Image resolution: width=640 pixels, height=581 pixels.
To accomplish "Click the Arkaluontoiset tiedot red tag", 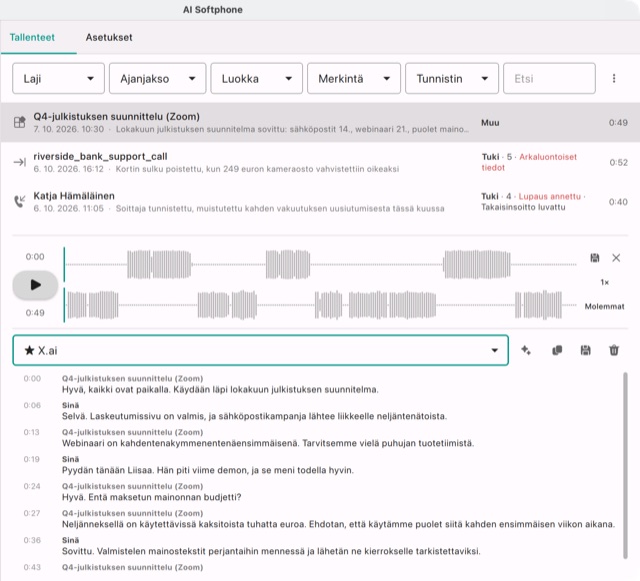I will pos(529,162).
